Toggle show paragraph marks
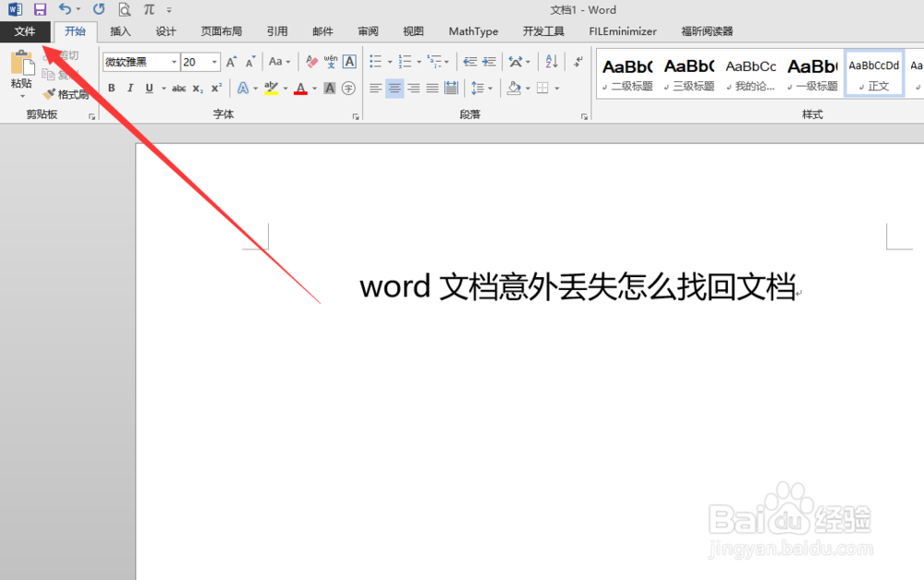 click(579, 62)
